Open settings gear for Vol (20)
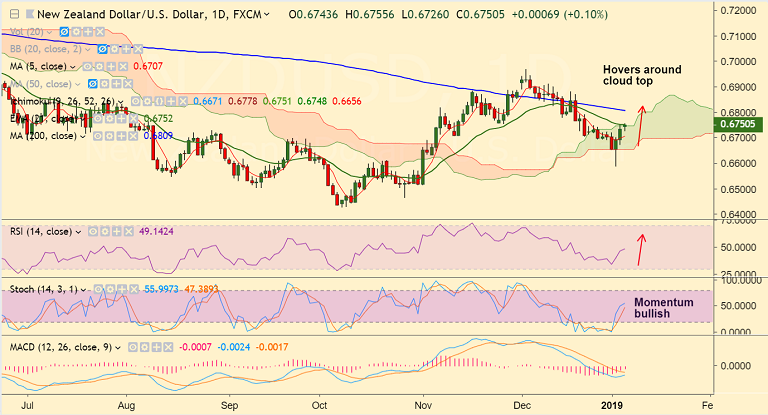The height and width of the screenshot is (415, 768). click(76, 31)
